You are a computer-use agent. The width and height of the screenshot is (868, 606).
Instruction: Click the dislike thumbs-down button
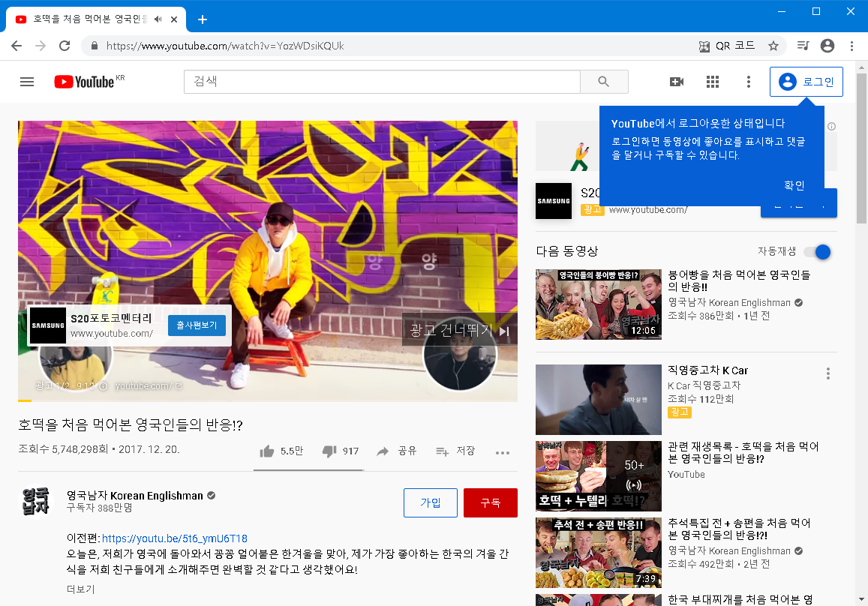pyautogui.click(x=330, y=451)
